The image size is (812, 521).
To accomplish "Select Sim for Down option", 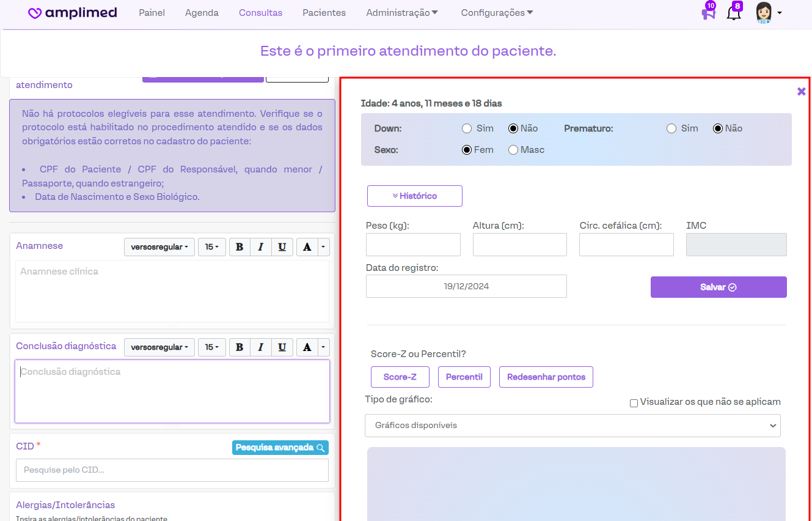I will click(x=467, y=128).
